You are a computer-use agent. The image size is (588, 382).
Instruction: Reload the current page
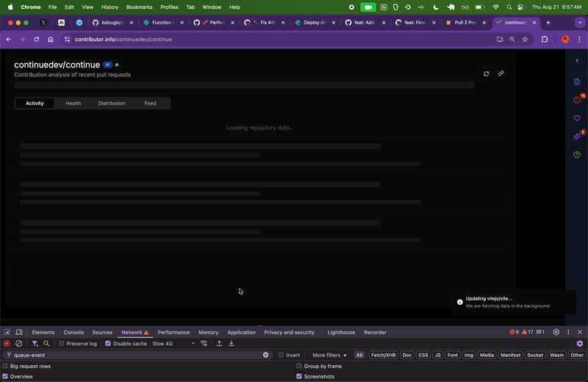(36, 40)
